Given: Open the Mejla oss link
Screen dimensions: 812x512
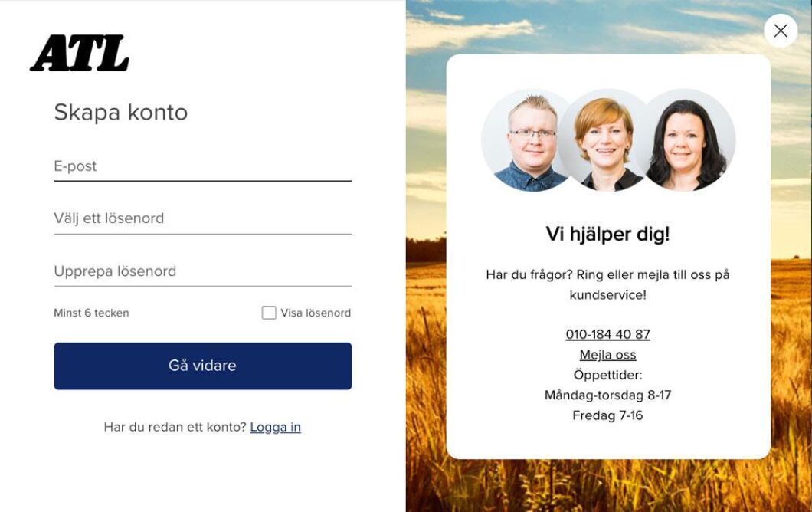Looking at the screenshot, I should (607, 354).
